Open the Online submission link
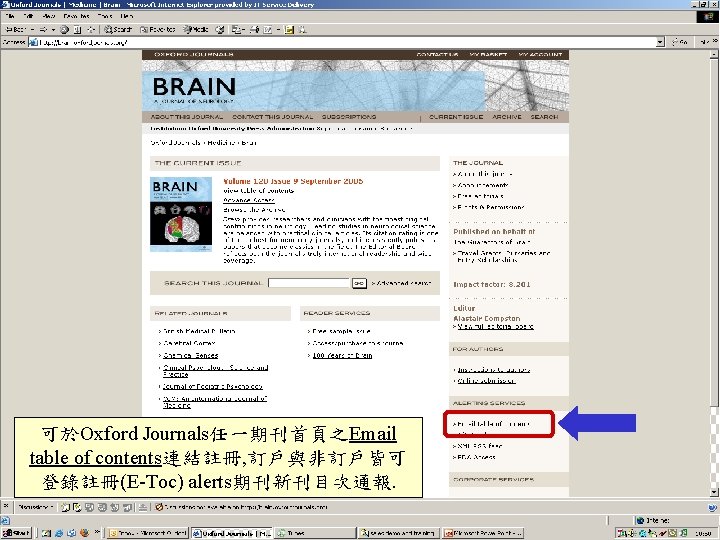Screen dimensions: 720x540 [x=486, y=381]
